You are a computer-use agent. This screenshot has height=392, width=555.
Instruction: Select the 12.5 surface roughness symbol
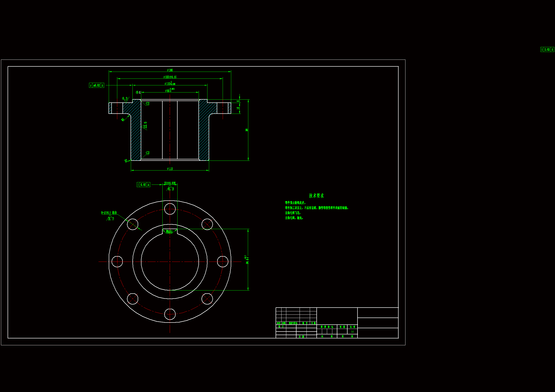[x=145, y=125]
